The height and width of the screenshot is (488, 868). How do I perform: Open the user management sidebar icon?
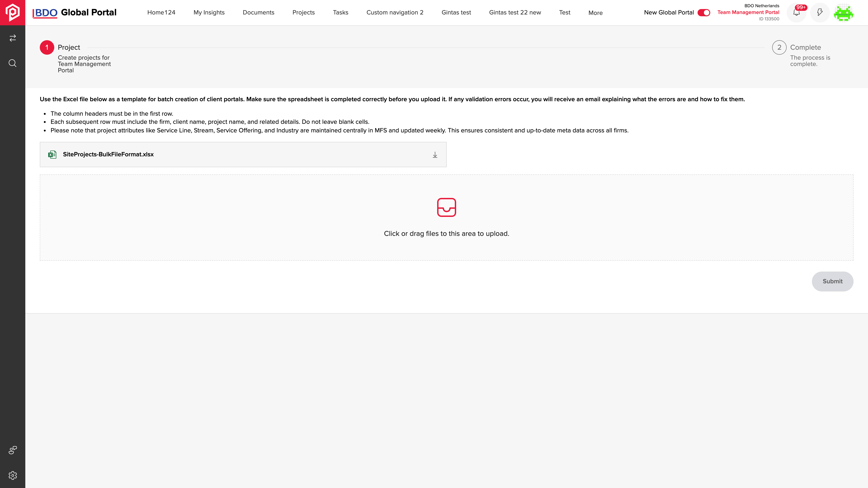[x=12, y=450]
